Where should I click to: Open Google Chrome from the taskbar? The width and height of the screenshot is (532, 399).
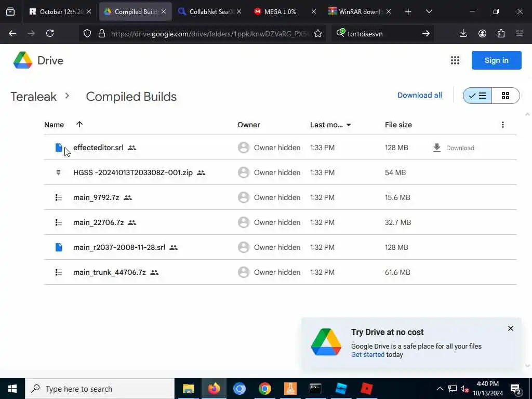(x=265, y=389)
